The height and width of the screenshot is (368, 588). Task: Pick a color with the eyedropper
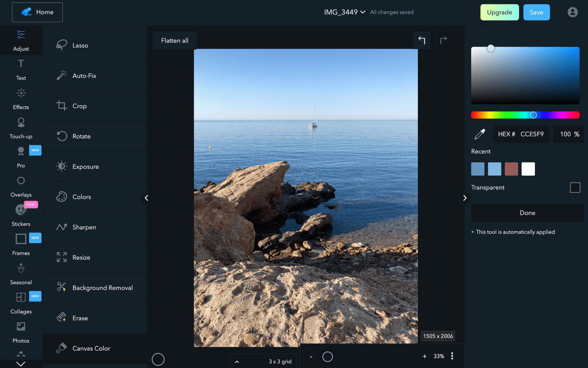point(480,134)
